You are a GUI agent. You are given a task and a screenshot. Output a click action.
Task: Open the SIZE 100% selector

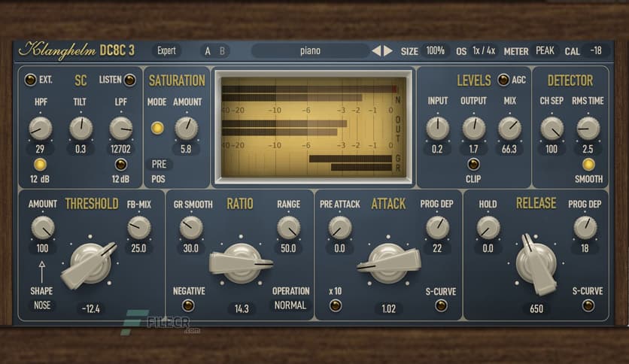click(435, 51)
